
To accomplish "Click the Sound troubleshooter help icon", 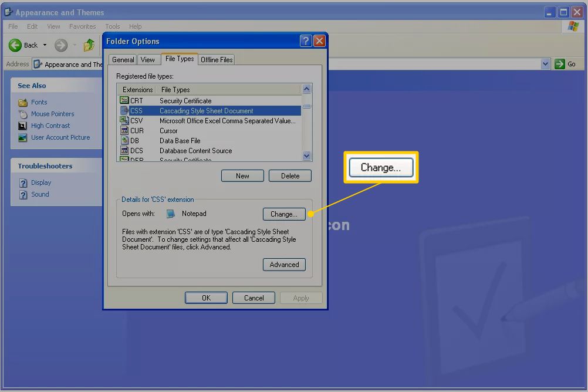I will point(23,195).
